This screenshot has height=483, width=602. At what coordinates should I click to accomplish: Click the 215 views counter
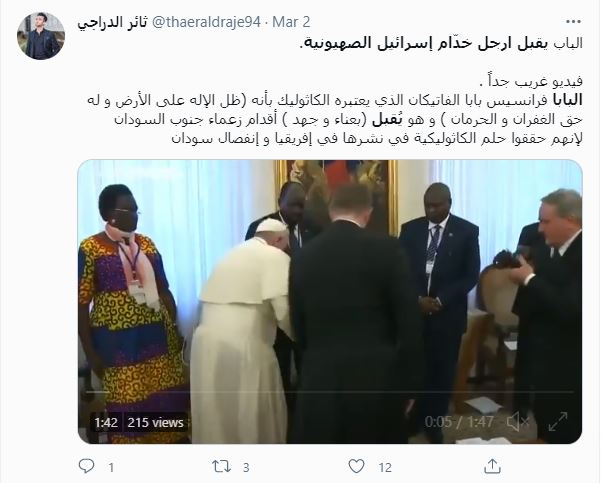click(x=155, y=423)
